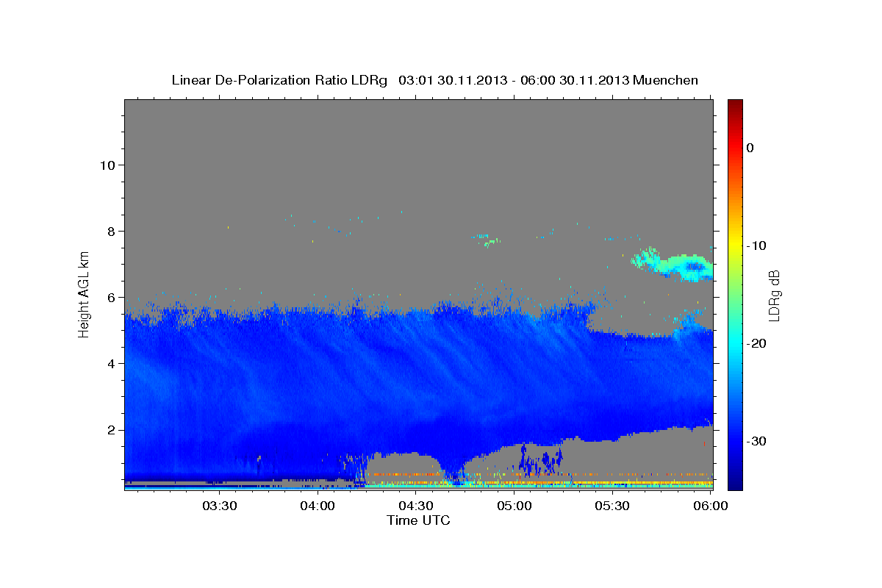This screenshot has width=882, height=588.
Task: Click the dark blue bottom of the colorbar
Action: (735, 483)
